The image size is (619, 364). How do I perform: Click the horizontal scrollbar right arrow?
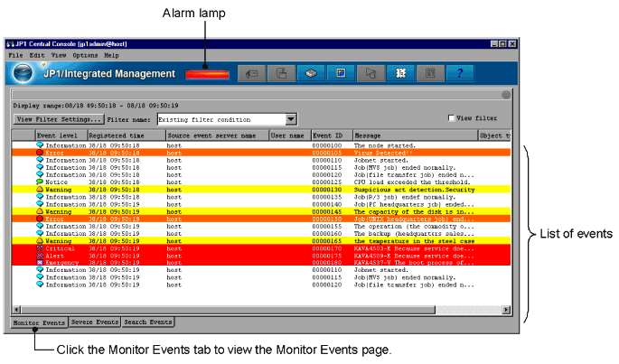point(505,309)
